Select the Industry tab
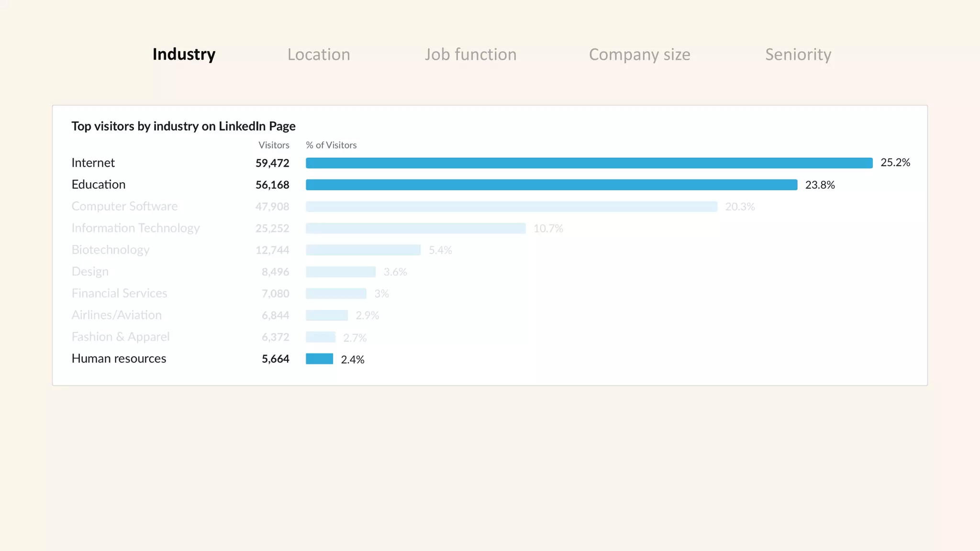This screenshot has width=980, height=551. [184, 55]
